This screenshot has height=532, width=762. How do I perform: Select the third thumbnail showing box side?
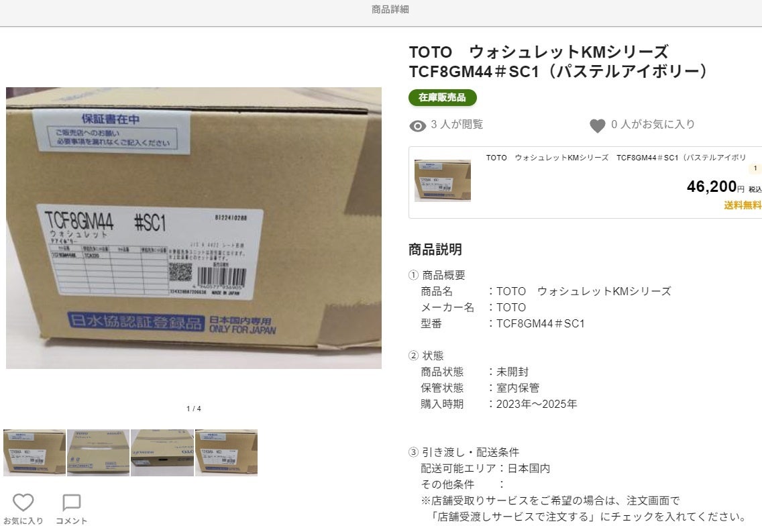coord(162,452)
